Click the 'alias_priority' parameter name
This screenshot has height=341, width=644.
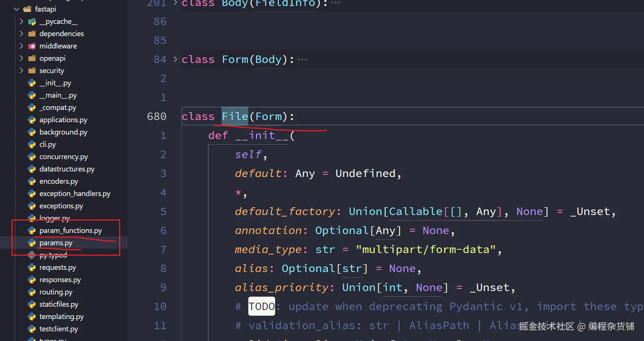(282, 287)
